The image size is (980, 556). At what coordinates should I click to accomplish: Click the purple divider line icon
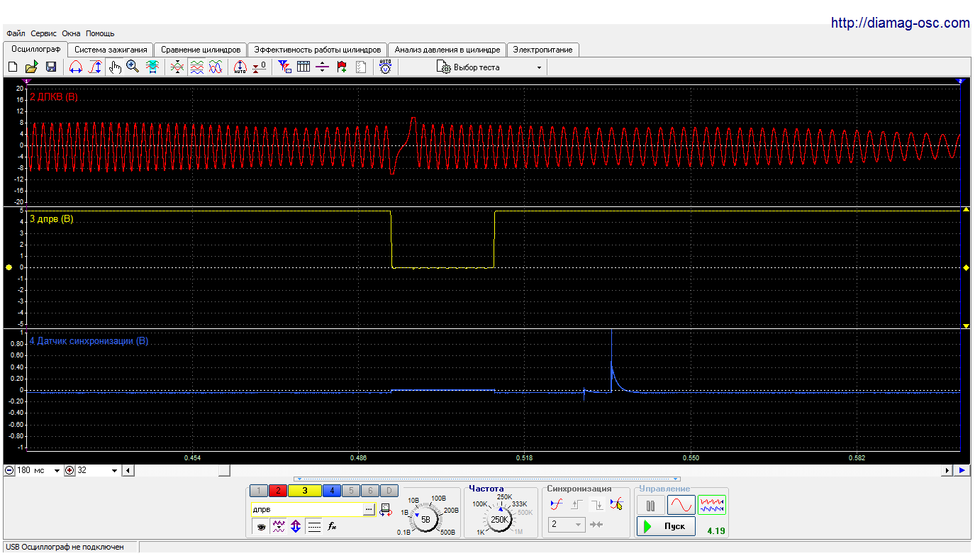click(x=323, y=67)
